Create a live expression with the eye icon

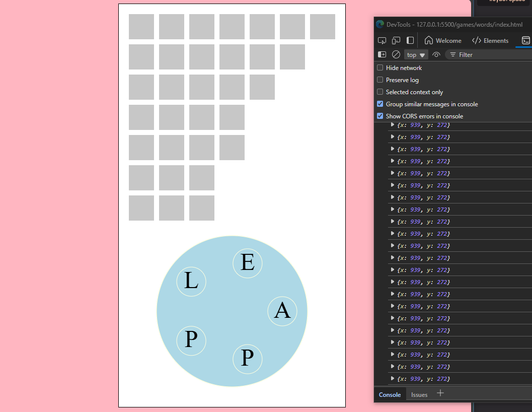436,55
